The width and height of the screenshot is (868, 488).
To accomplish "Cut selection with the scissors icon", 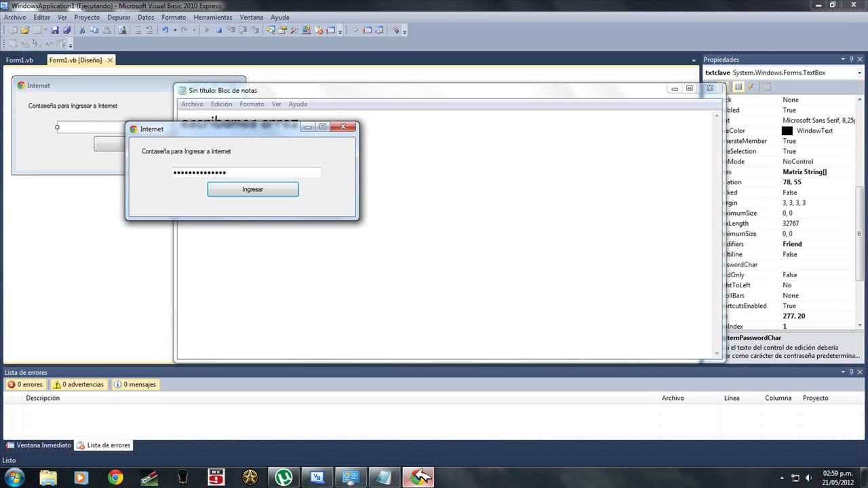I will [x=82, y=30].
